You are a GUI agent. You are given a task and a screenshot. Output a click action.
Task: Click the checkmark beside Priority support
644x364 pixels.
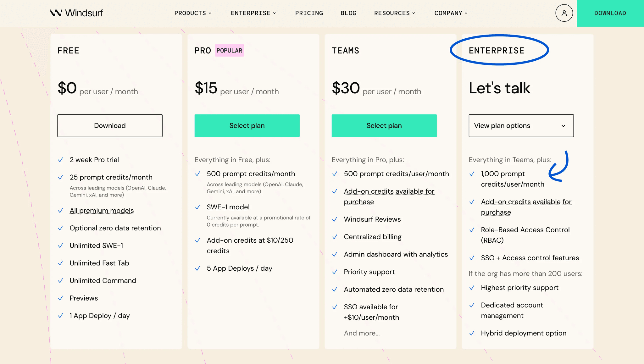click(335, 272)
